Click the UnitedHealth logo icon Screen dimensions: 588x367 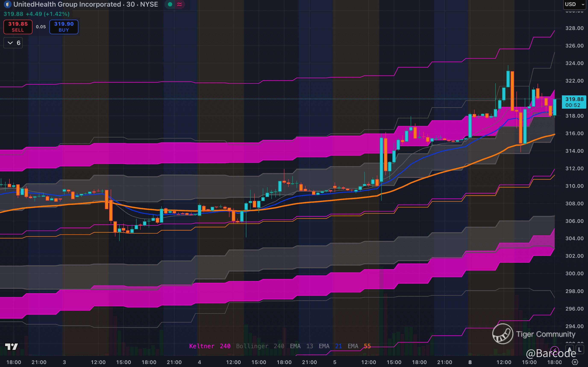(x=7, y=4)
